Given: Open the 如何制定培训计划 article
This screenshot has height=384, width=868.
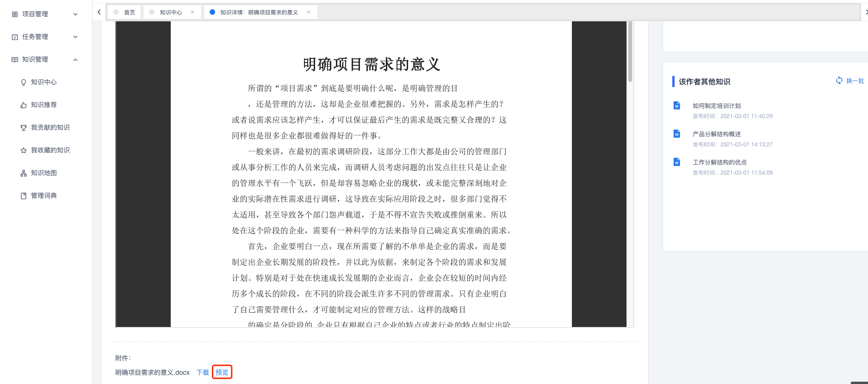Looking at the screenshot, I should coord(717,106).
